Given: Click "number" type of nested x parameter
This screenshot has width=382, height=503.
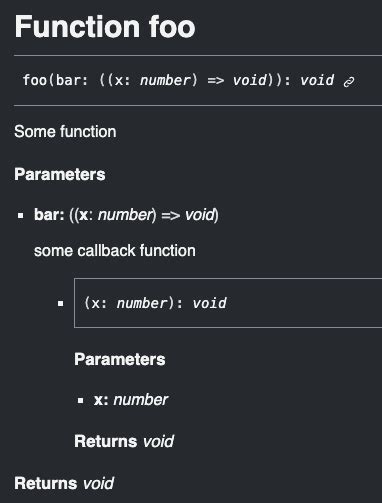Looking at the screenshot, I should coord(141,400).
